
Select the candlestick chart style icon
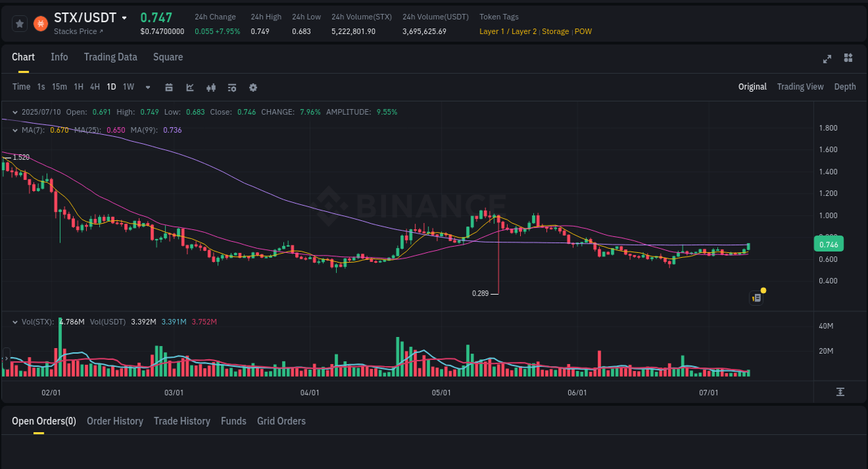tap(211, 88)
